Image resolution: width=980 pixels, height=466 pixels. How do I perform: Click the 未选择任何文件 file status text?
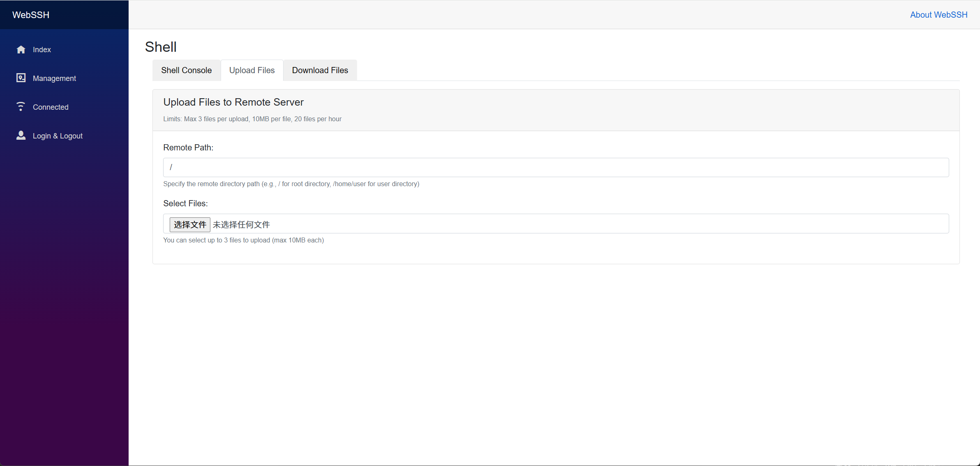click(241, 225)
